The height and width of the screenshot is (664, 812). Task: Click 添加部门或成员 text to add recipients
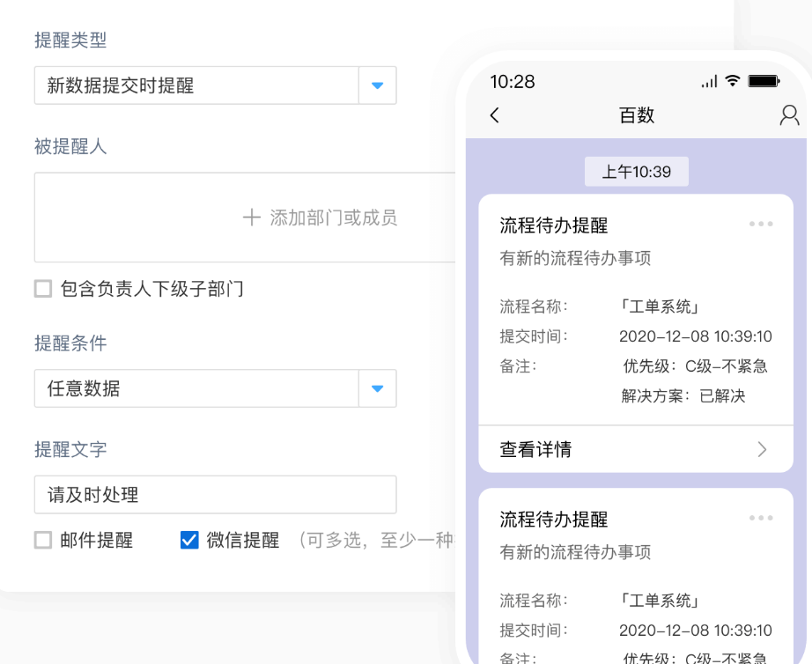[x=334, y=218]
